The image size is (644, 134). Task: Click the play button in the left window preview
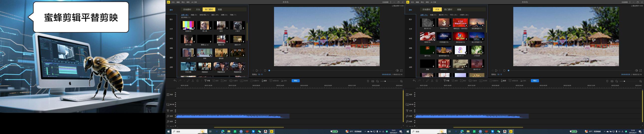[x=257, y=70]
